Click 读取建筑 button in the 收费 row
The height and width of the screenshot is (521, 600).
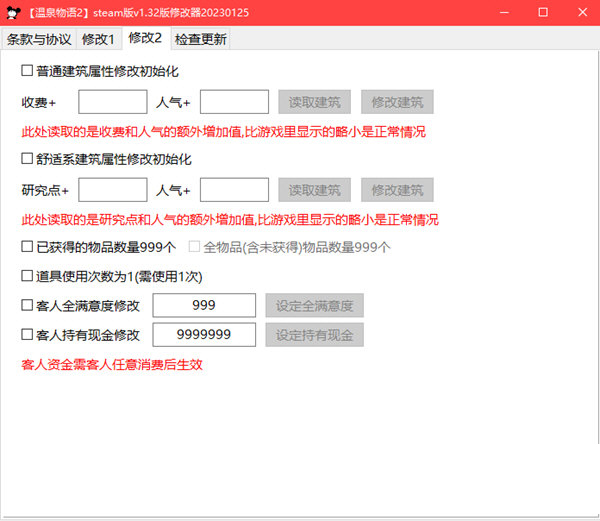pos(315,102)
